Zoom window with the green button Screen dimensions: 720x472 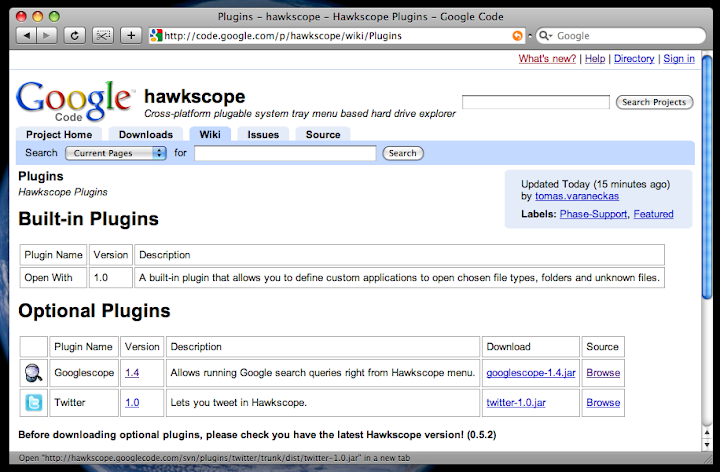(54, 17)
